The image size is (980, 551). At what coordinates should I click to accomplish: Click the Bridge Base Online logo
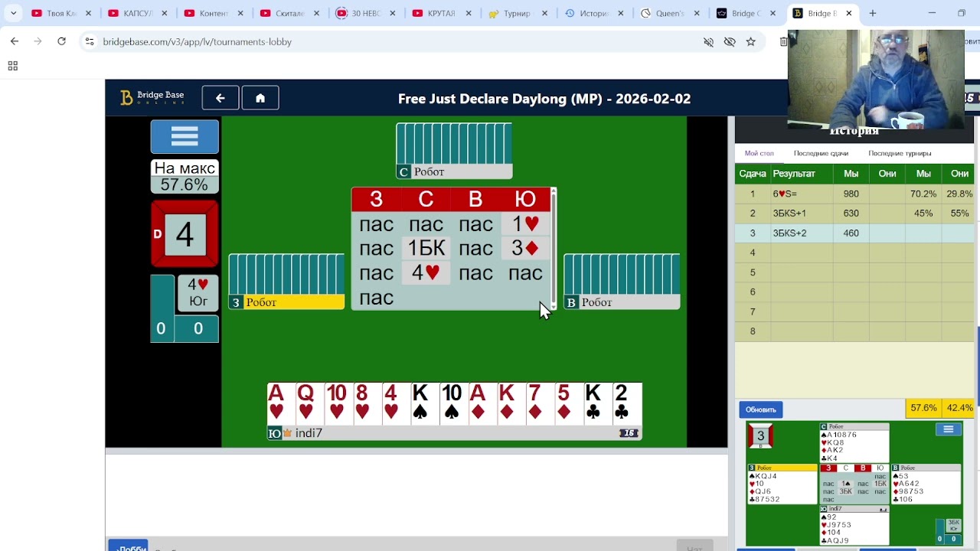coord(152,98)
